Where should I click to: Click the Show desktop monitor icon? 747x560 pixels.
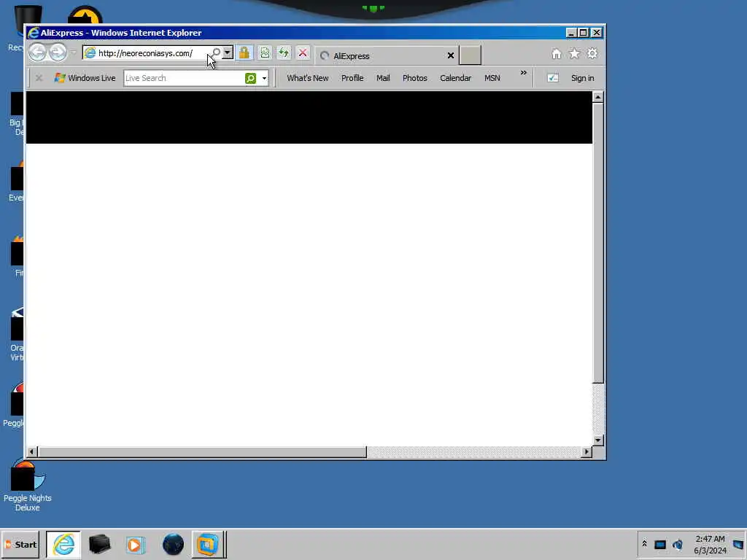click(738, 545)
